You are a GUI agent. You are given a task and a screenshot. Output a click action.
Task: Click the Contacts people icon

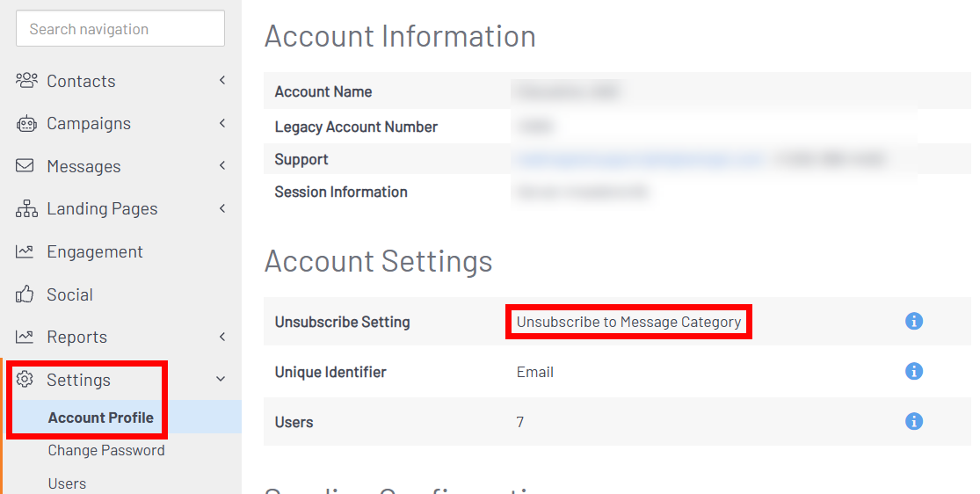tap(26, 81)
